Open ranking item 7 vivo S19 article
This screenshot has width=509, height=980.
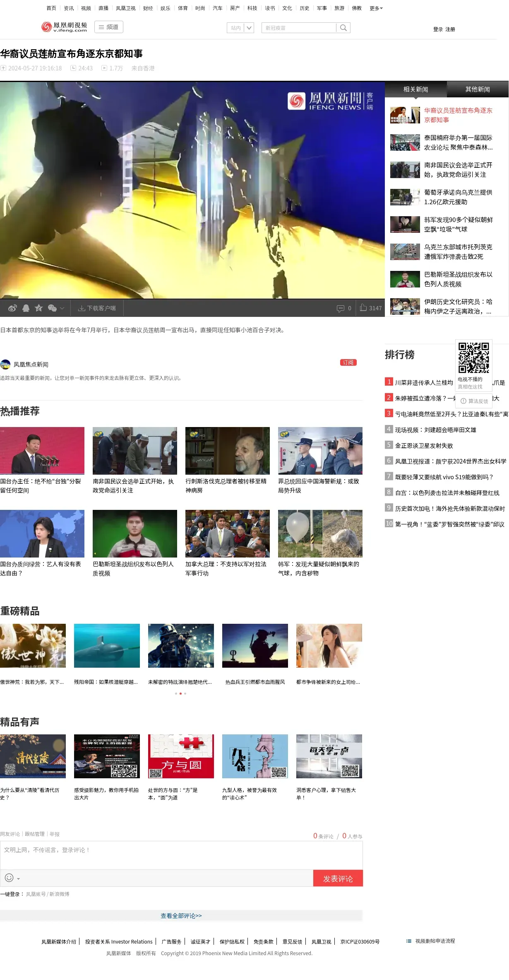click(x=444, y=477)
